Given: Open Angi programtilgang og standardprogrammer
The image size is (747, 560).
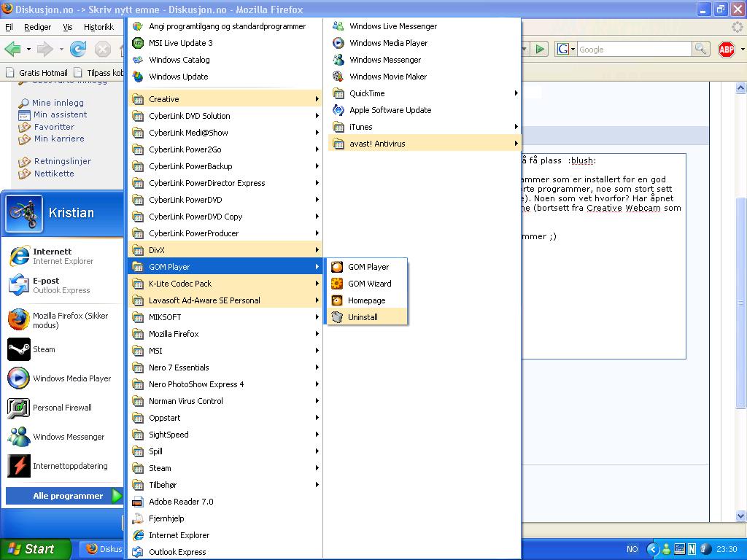Looking at the screenshot, I should coord(225,26).
